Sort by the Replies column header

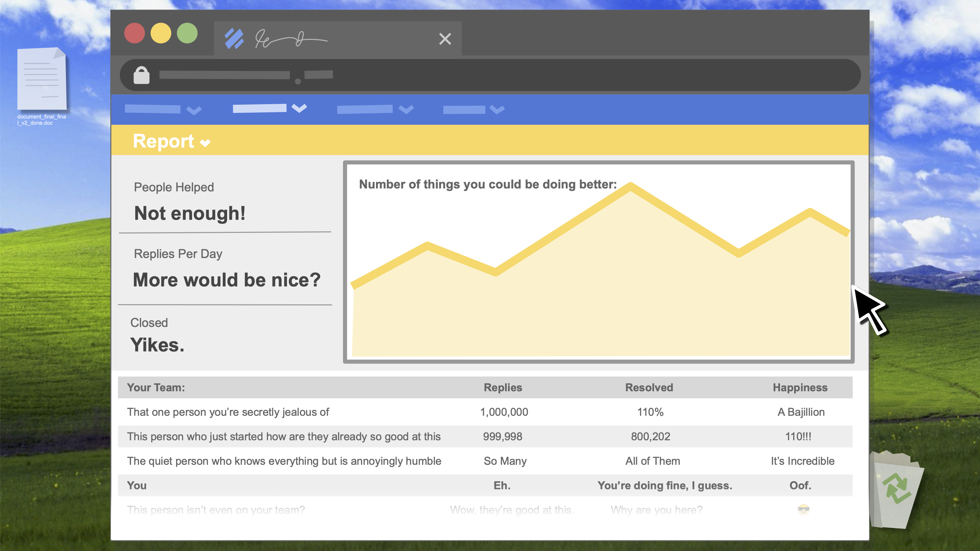pyautogui.click(x=503, y=387)
